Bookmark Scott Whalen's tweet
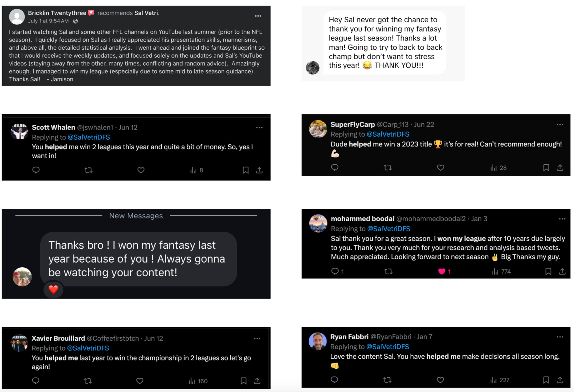The height and width of the screenshot is (392, 574). click(245, 170)
